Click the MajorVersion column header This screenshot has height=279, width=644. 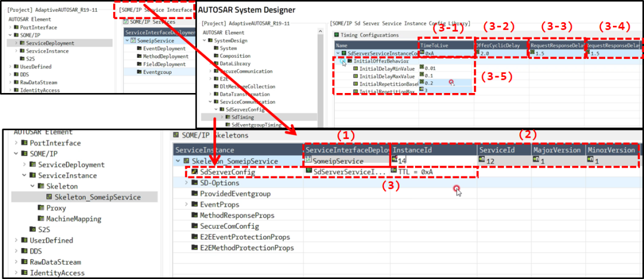pos(559,150)
